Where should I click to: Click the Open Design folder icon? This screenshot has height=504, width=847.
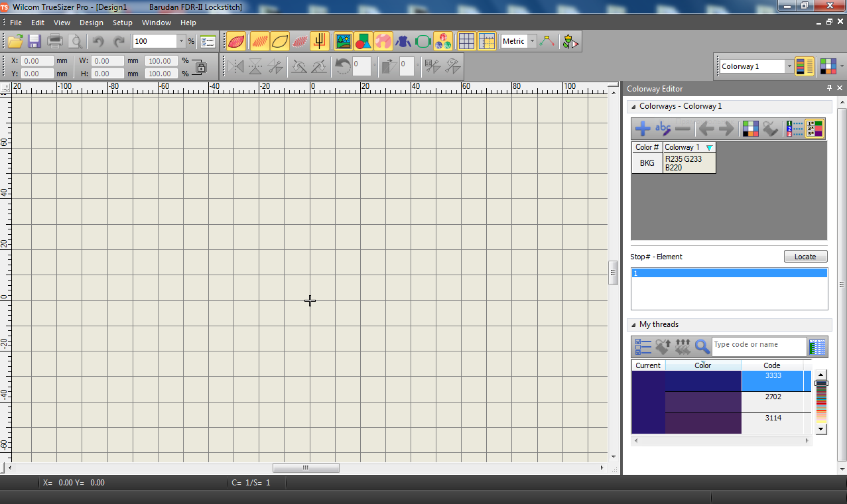(15, 41)
